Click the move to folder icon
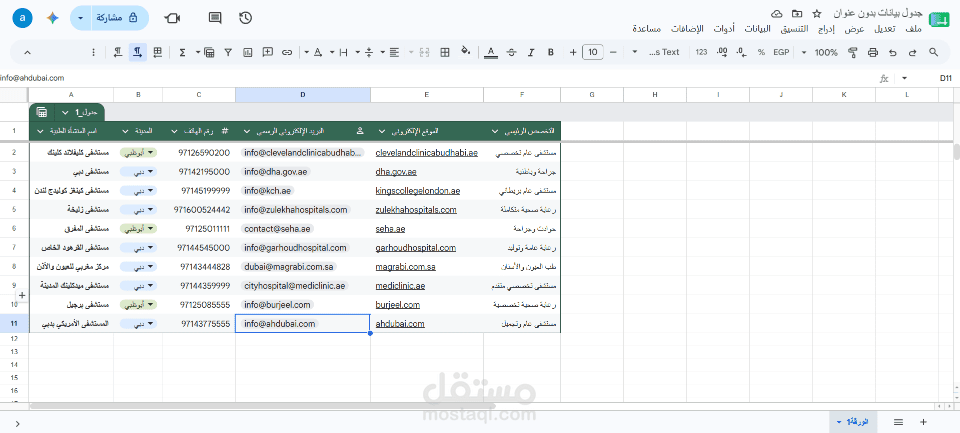Image resolution: width=960 pixels, height=433 pixels. pyautogui.click(x=797, y=13)
